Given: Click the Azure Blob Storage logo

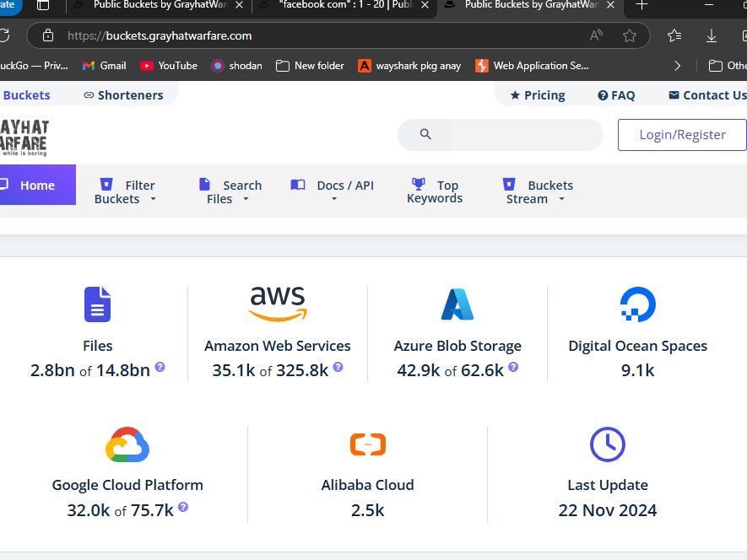Looking at the screenshot, I should [x=457, y=304].
